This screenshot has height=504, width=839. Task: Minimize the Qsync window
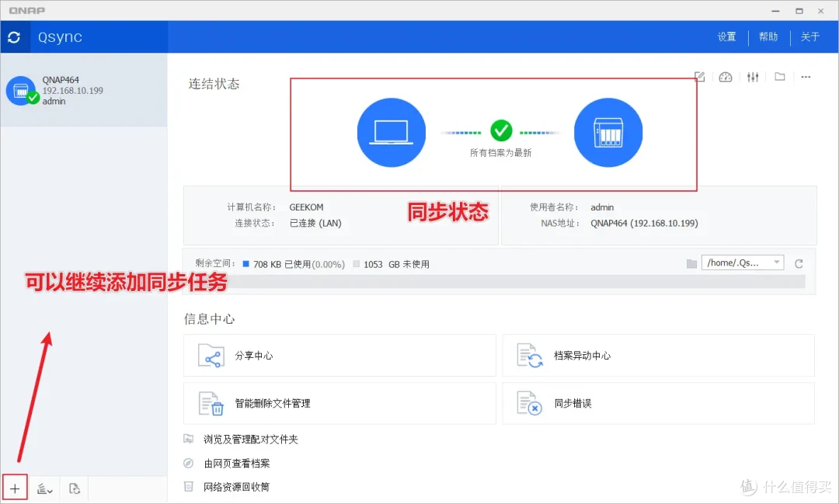point(776,11)
